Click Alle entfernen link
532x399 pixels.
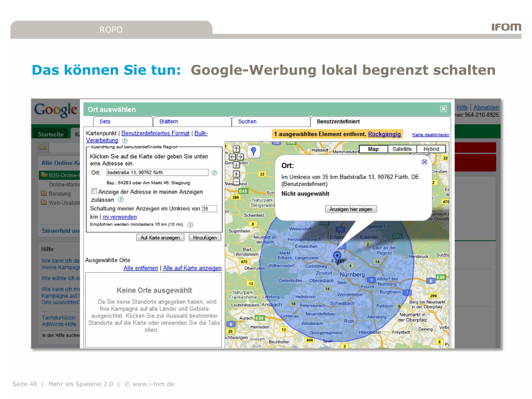click(141, 268)
